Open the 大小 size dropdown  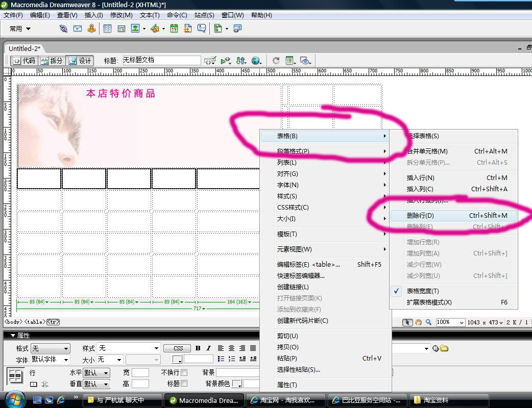(x=110, y=359)
